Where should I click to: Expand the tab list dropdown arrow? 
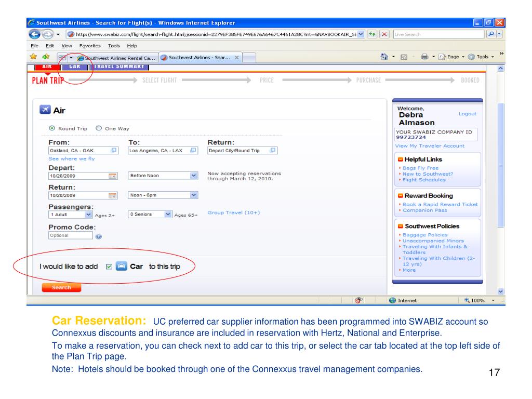pos(71,58)
